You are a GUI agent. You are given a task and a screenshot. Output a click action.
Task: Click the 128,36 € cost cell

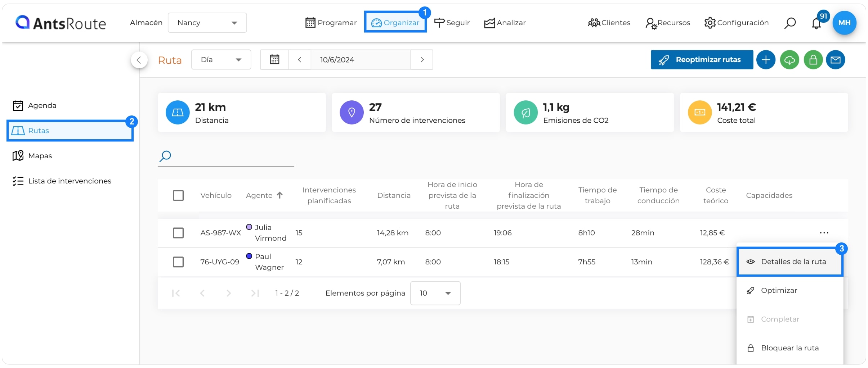pyautogui.click(x=714, y=262)
